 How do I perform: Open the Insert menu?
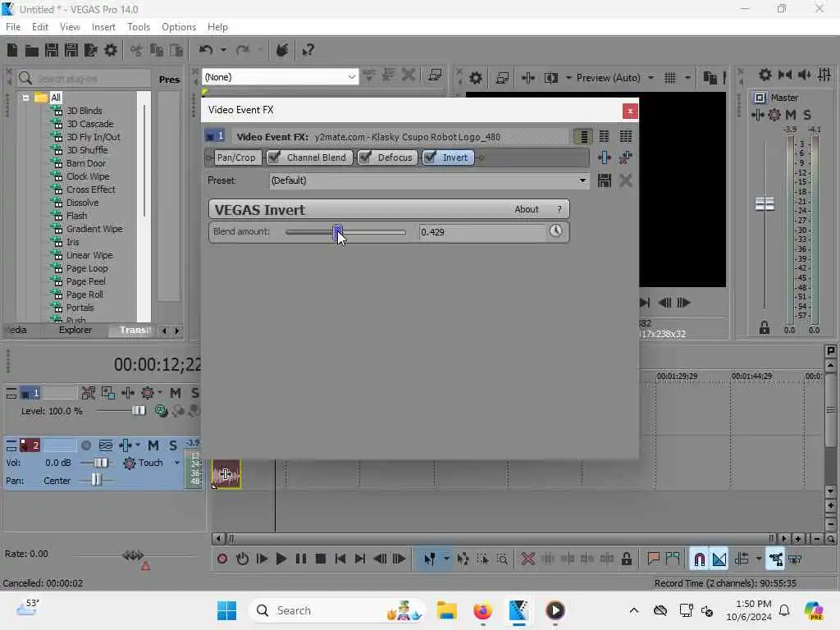103,27
